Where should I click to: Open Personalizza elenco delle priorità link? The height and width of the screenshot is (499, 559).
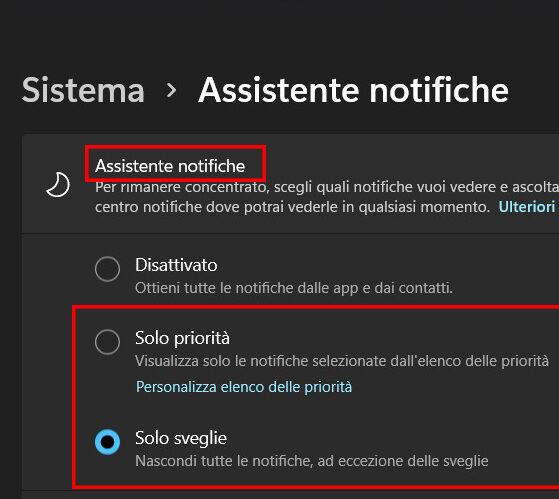pyautogui.click(x=244, y=387)
